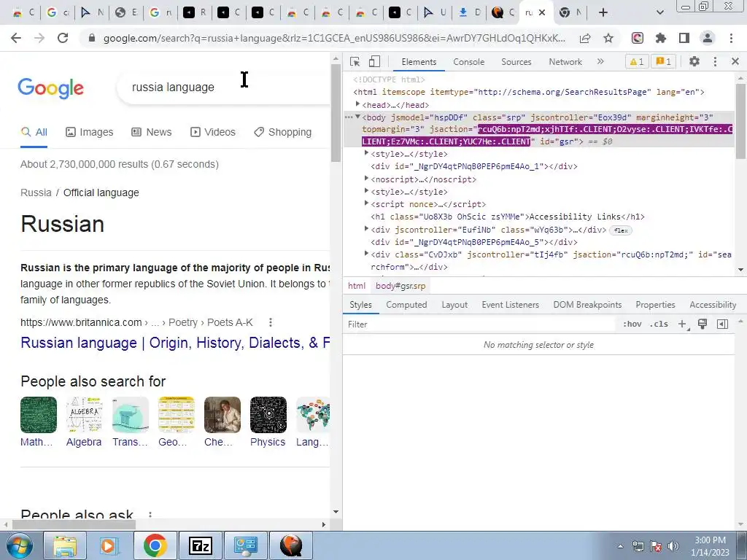Open the about-this-result dots beside Britannica URL
Viewport: 747px width, 560px height.
[x=270, y=322]
